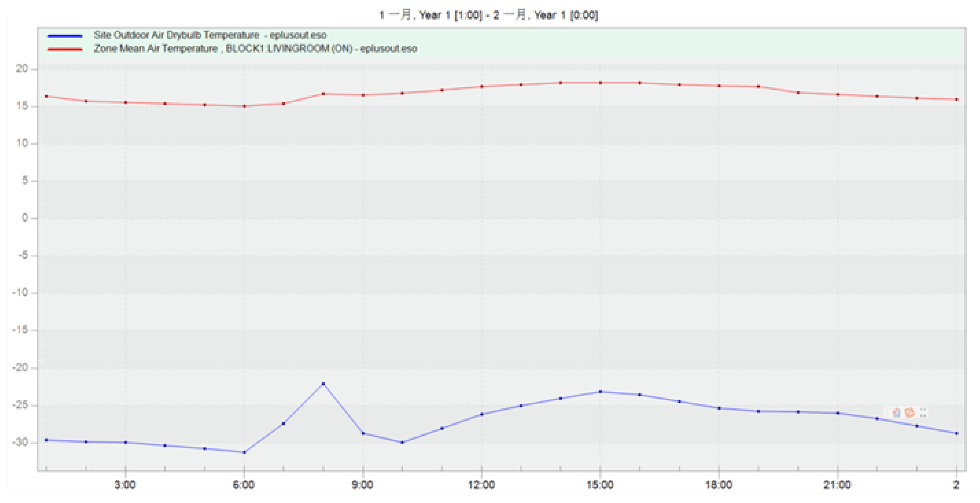Screen dimensions: 980x503
Task: Click the blue data point at 15:00
Action: point(600,391)
